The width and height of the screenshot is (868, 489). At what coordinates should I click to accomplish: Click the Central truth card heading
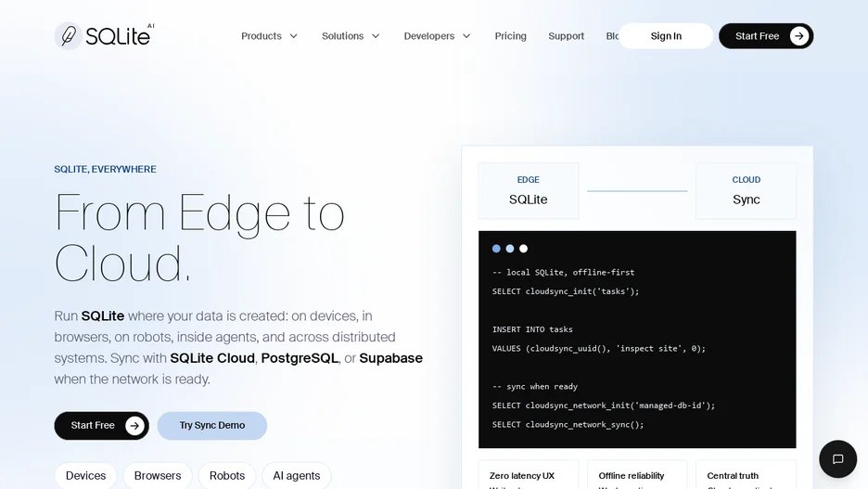(x=733, y=476)
